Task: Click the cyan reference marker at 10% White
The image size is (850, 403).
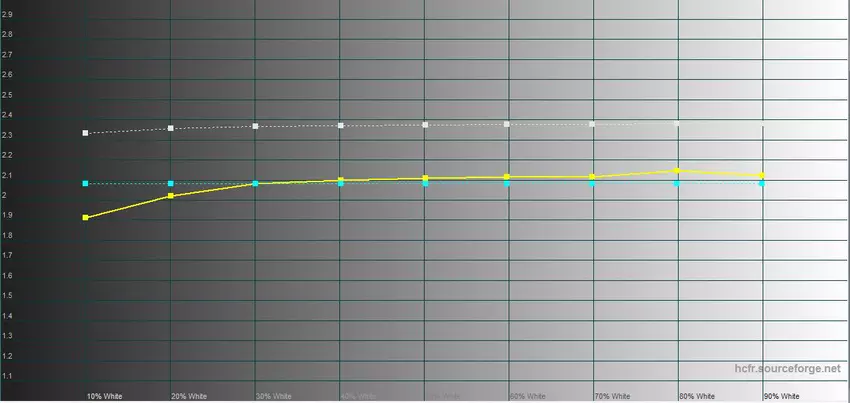Action: (x=86, y=184)
